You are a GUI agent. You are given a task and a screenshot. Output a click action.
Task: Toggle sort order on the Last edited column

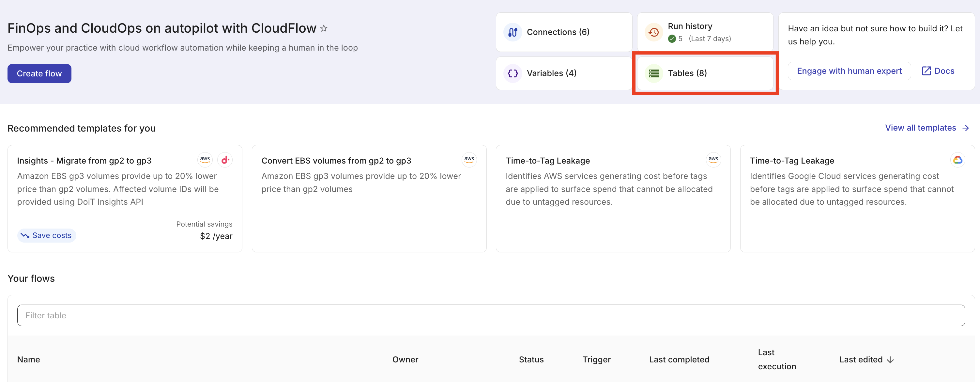(x=890, y=359)
